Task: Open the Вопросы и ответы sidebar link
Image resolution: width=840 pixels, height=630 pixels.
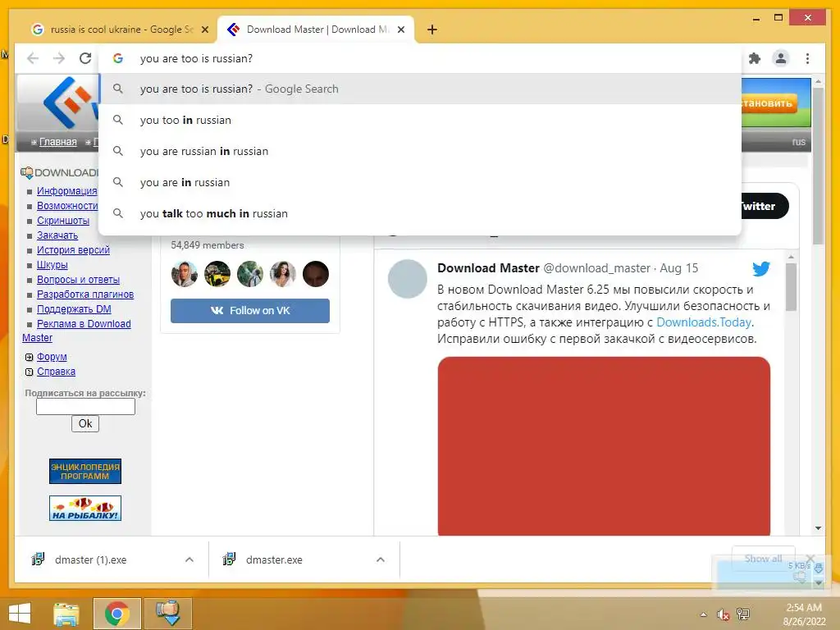Action: (x=78, y=280)
